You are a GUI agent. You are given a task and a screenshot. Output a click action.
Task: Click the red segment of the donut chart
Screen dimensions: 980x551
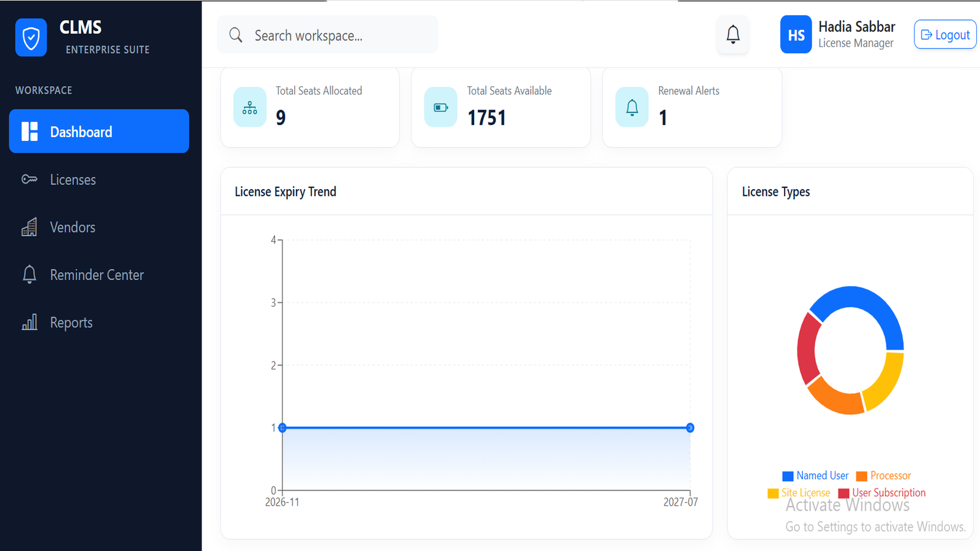(x=807, y=349)
